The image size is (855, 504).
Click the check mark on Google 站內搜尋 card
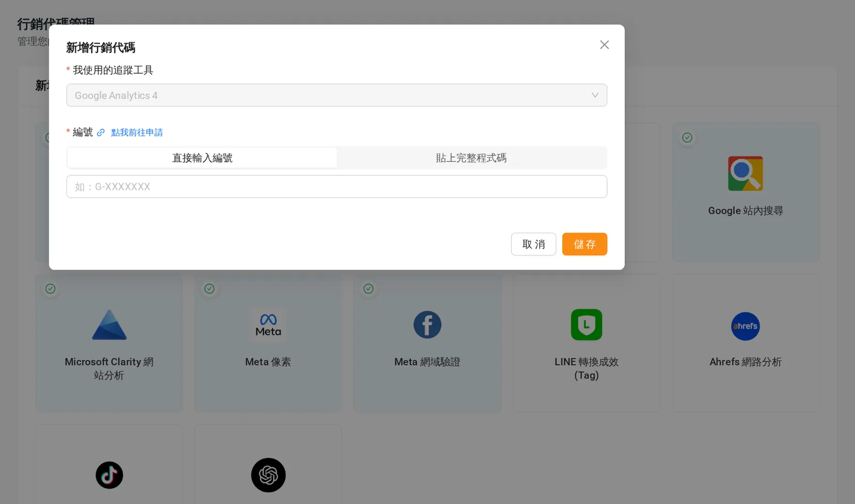687,138
